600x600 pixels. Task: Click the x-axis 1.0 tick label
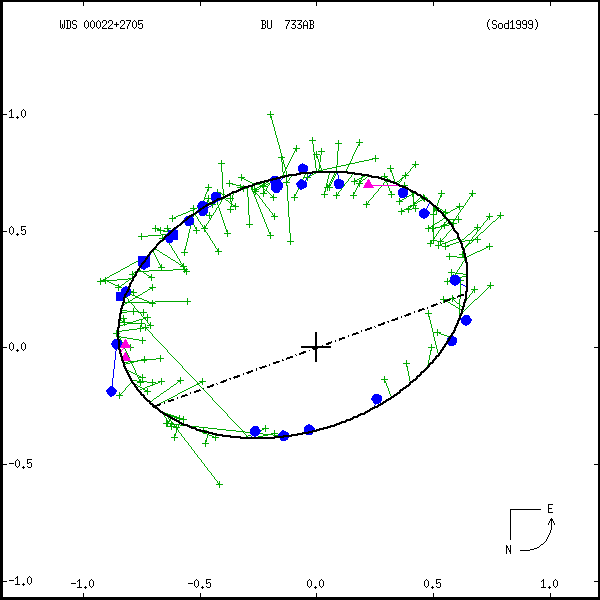pos(549,584)
